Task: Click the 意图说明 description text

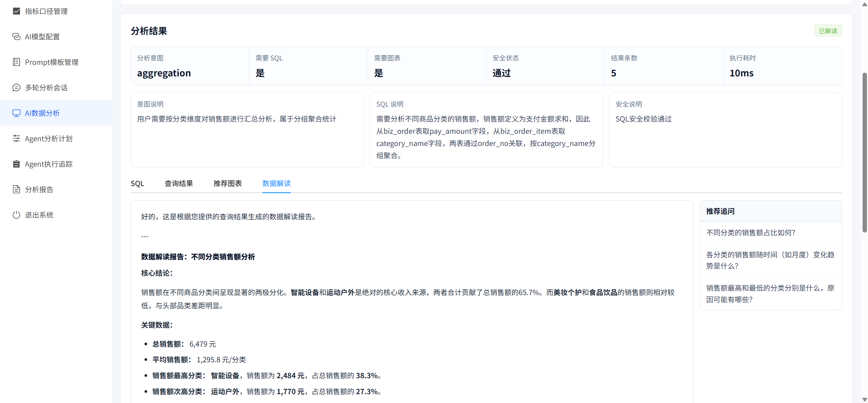Action: pos(236,119)
